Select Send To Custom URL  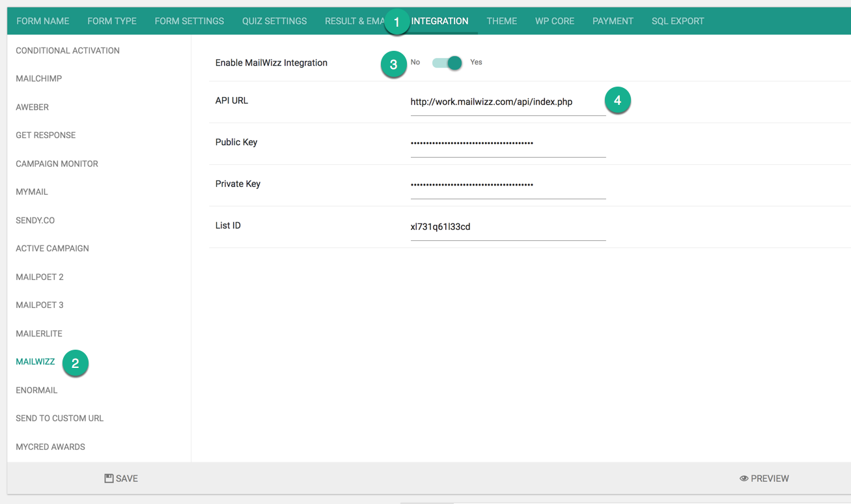coord(60,419)
